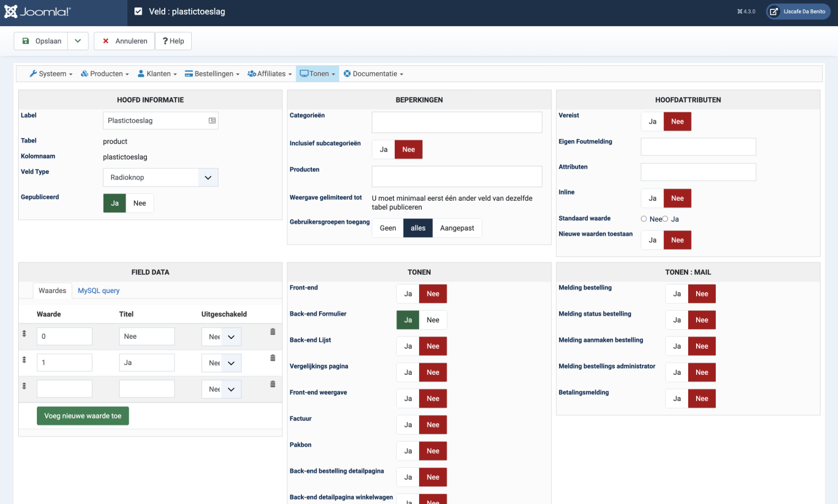This screenshot has width=838, height=504.
Task: Click the Annuleren button
Action: pos(125,41)
